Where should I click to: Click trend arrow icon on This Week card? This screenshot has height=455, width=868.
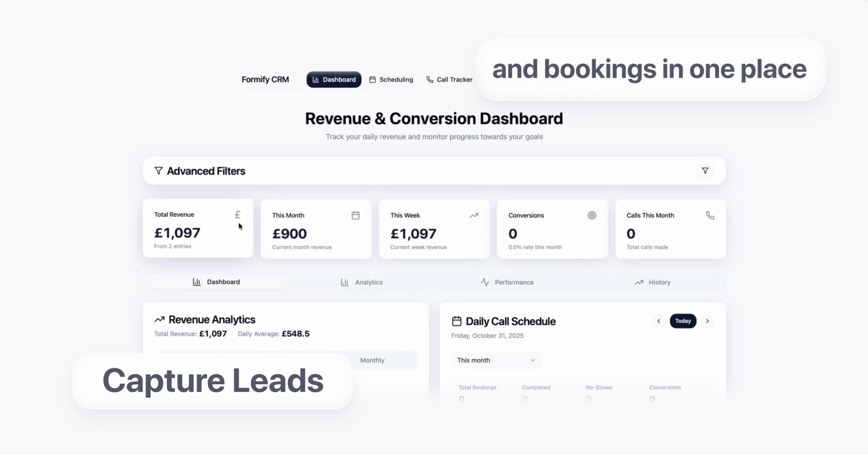474,215
